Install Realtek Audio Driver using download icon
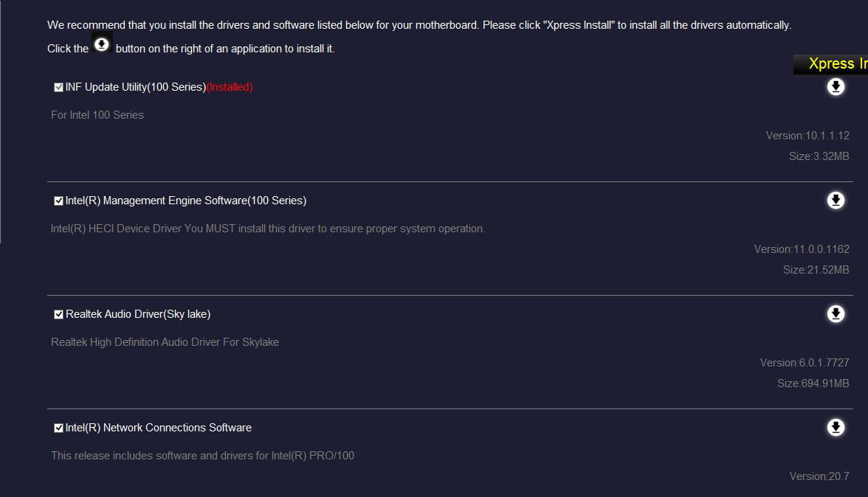This screenshot has width=868, height=497. (836, 314)
